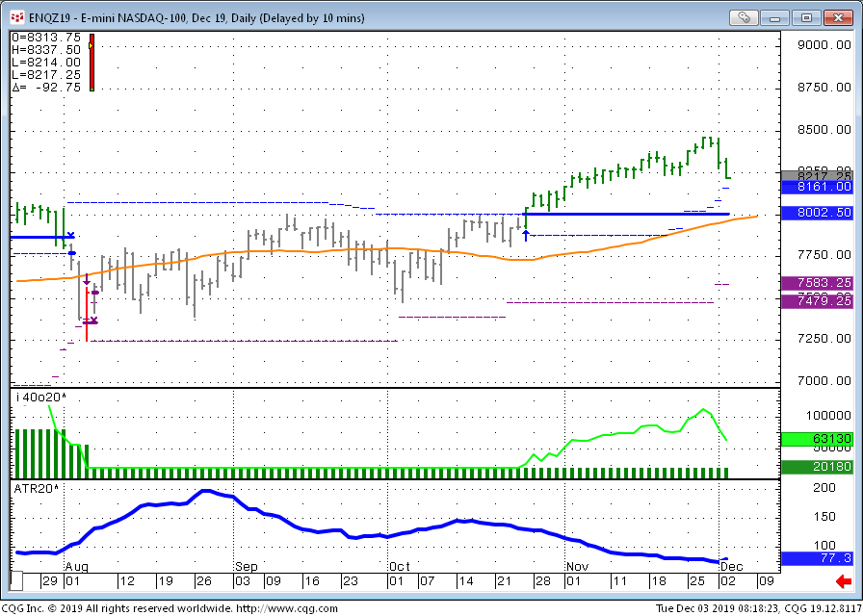Click the purple down-arrow sell signal in August

87,279
